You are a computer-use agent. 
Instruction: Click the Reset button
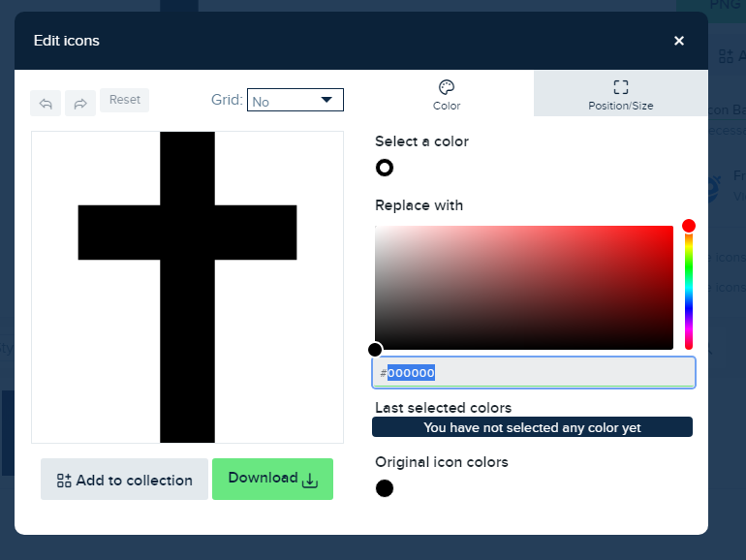click(124, 100)
